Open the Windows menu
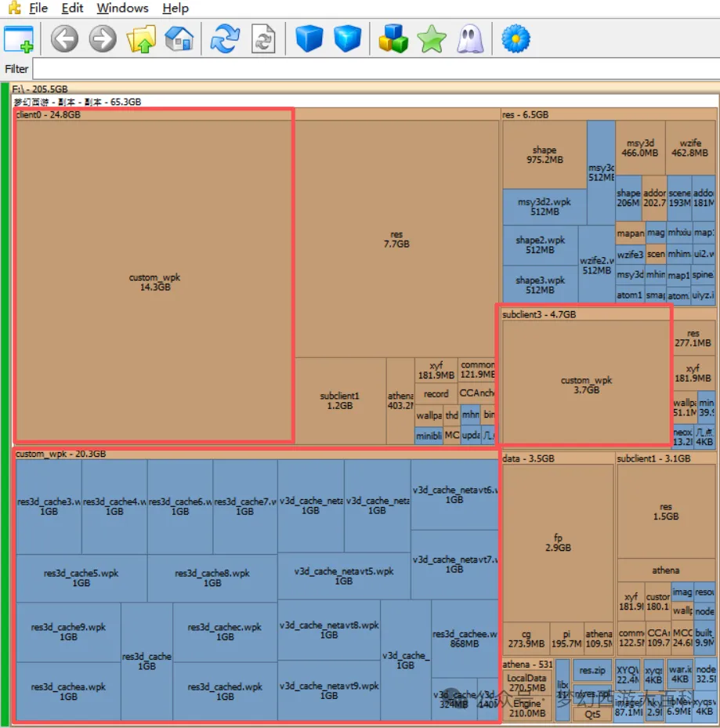The image size is (720, 728). [122, 8]
